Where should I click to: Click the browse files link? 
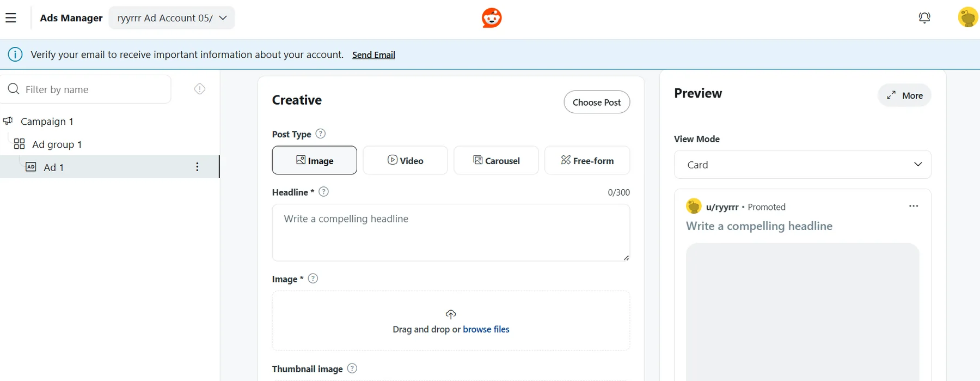tap(486, 329)
